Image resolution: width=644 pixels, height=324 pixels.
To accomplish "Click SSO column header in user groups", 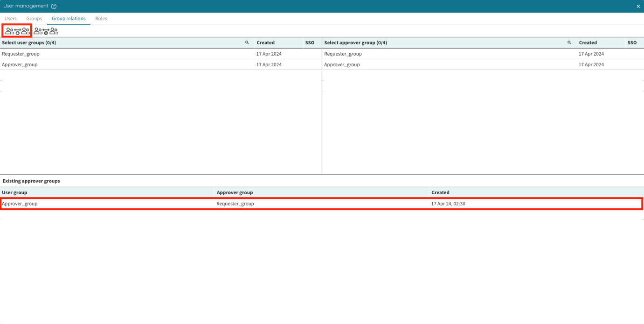I will pos(310,42).
